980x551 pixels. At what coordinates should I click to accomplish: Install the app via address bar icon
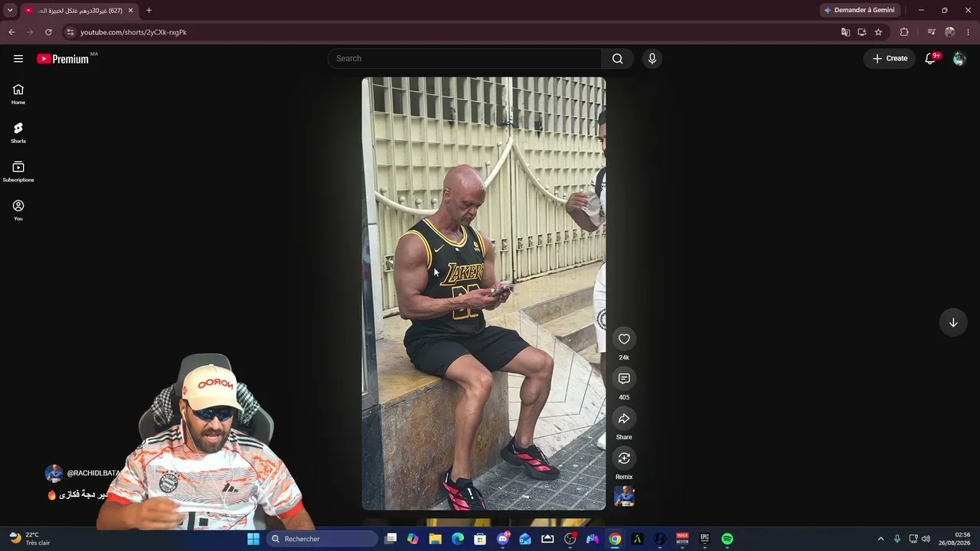pyautogui.click(x=862, y=32)
